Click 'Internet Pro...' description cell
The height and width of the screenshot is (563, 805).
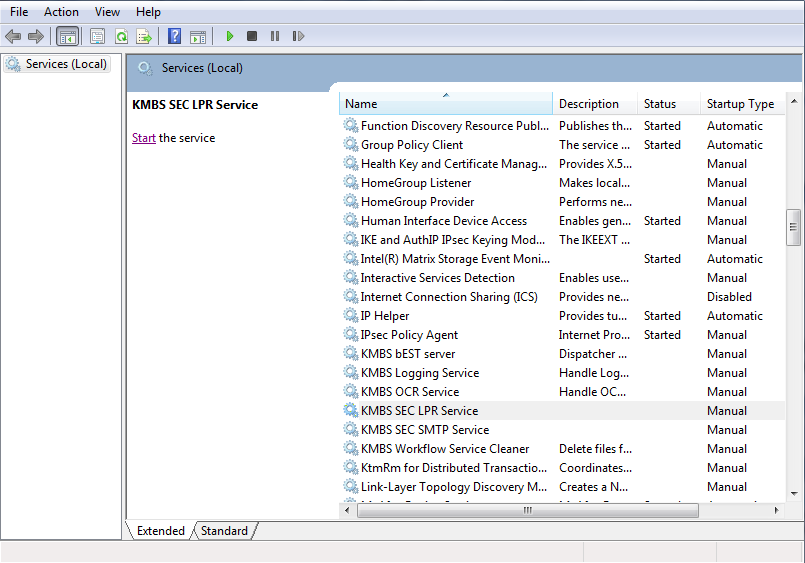594,335
